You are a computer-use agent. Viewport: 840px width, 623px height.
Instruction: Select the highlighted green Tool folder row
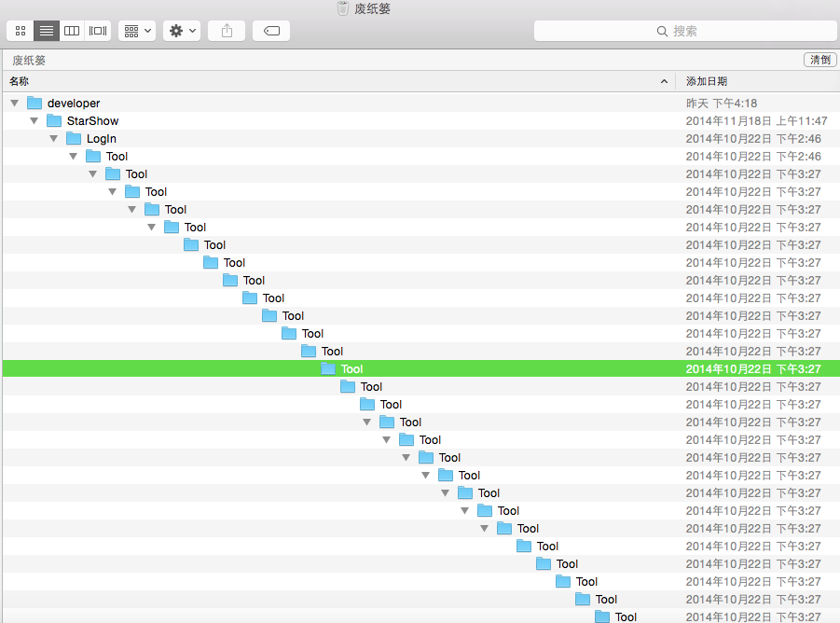[421, 368]
